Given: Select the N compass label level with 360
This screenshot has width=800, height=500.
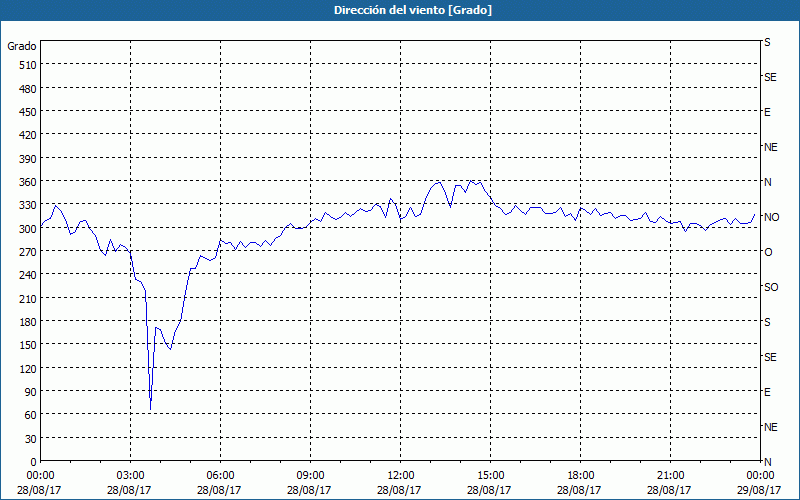Looking at the screenshot, I should click(x=767, y=182).
